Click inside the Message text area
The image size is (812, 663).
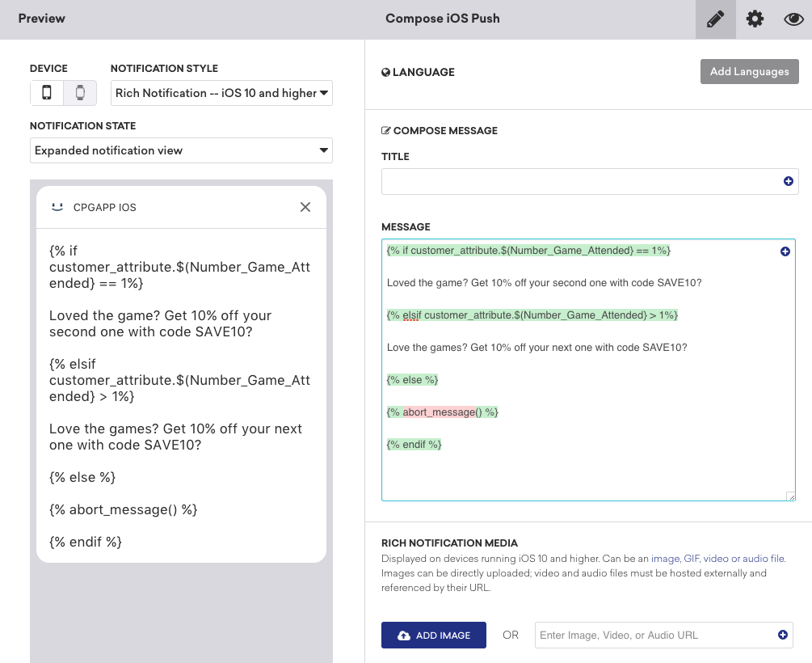pyautogui.click(x=588, y=370)
